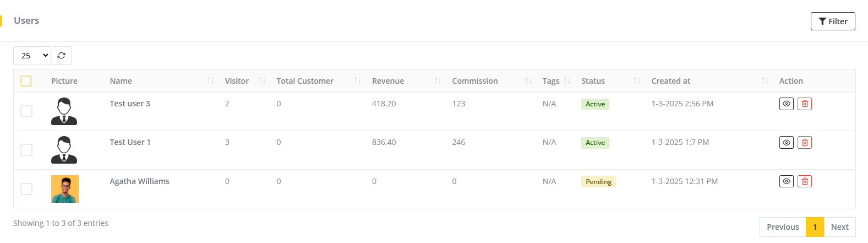This screenshot has width=868, height=243.
Task: View Agatha Williams with eye icon
Action: [786, 181]
